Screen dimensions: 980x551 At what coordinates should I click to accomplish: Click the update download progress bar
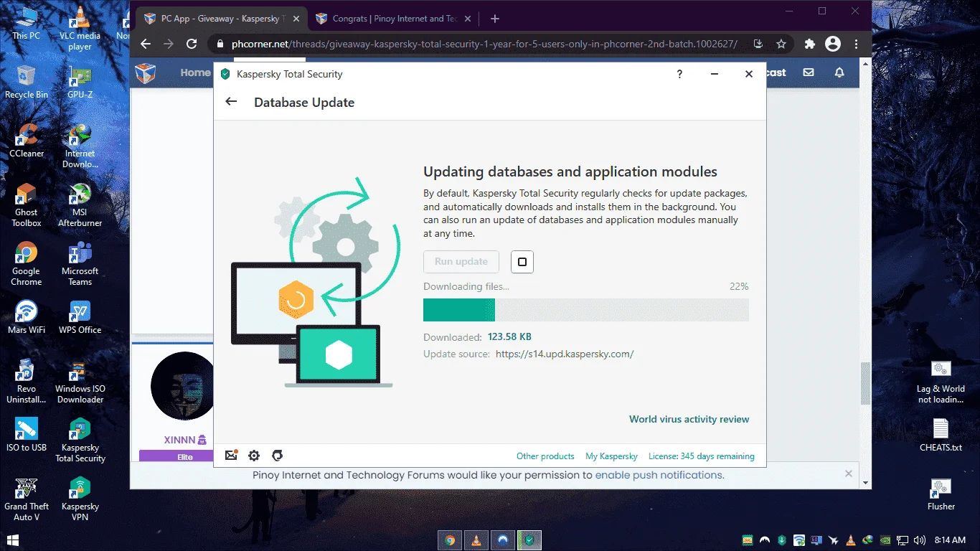[586, 310]
